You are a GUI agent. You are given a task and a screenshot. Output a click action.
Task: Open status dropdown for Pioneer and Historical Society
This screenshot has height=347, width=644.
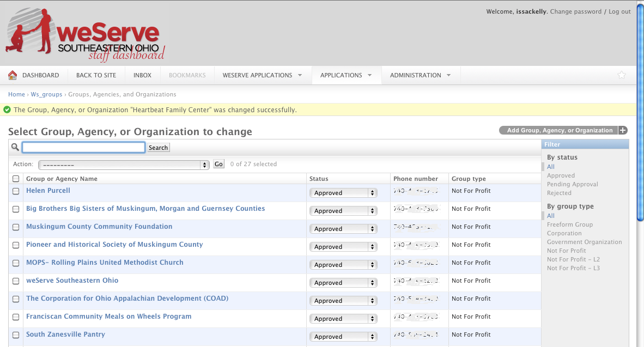click(x=343, y=247)
